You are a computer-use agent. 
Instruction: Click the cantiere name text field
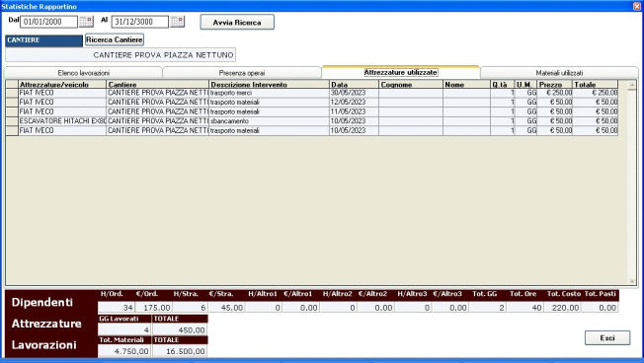121,55
